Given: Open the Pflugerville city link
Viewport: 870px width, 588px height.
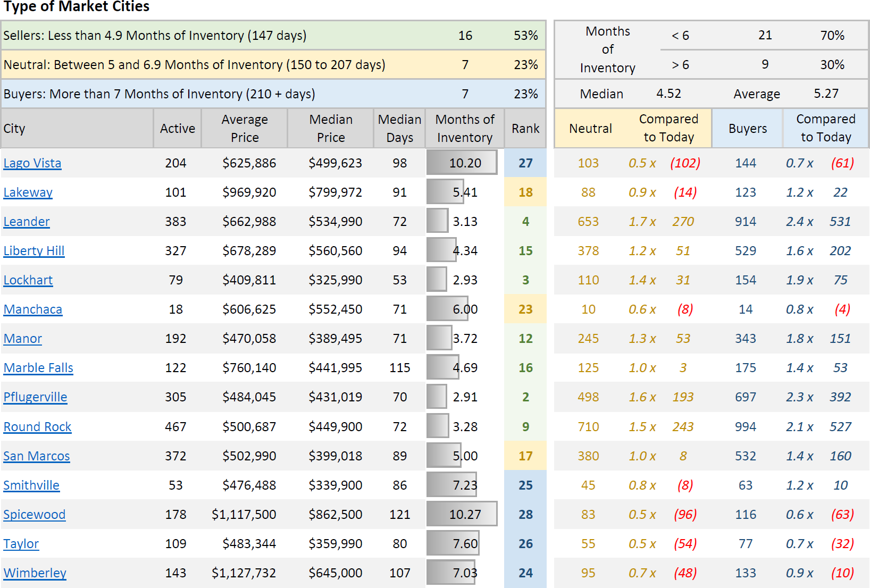Looking at the screenshot, I should point(35,397).
